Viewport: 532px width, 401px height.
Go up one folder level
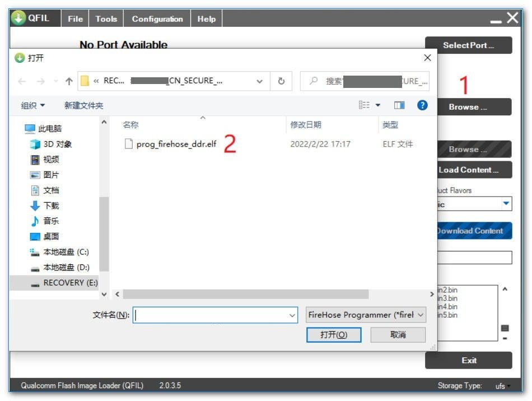[69, 81]
